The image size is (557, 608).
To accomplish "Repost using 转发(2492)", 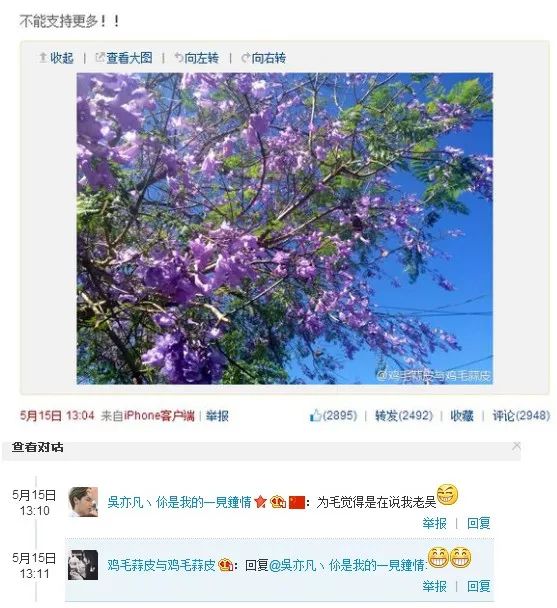I will pyautogui.click(x=404, y=416).
